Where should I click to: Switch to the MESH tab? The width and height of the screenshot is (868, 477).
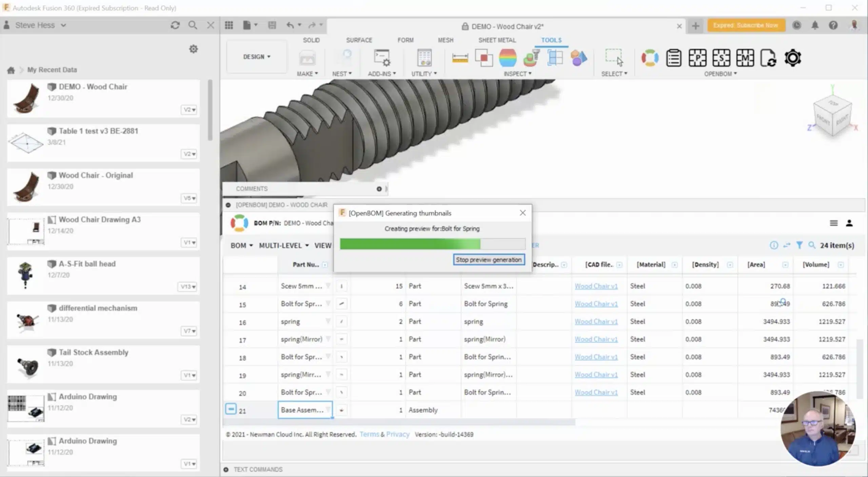446,40
